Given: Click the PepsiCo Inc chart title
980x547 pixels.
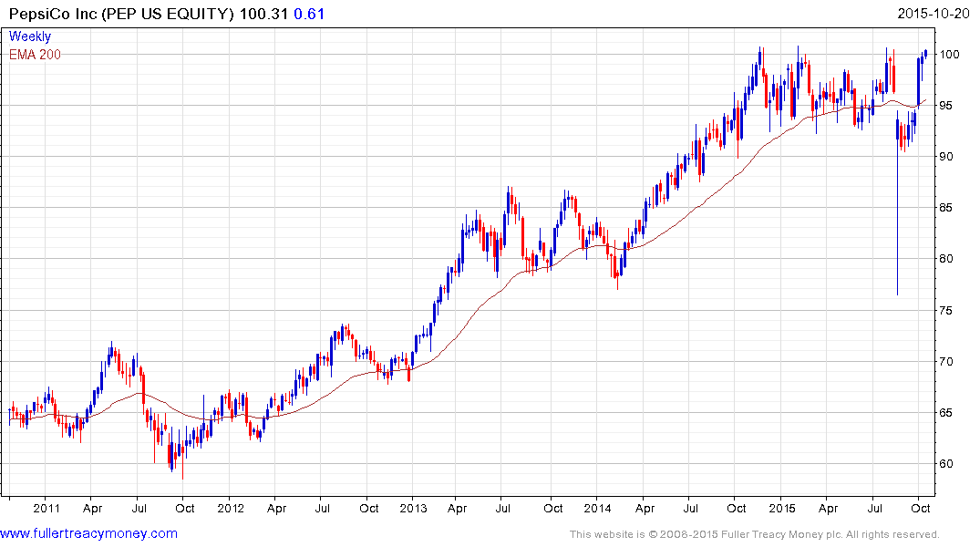Looking at the screenshot, I should point(121,14).
